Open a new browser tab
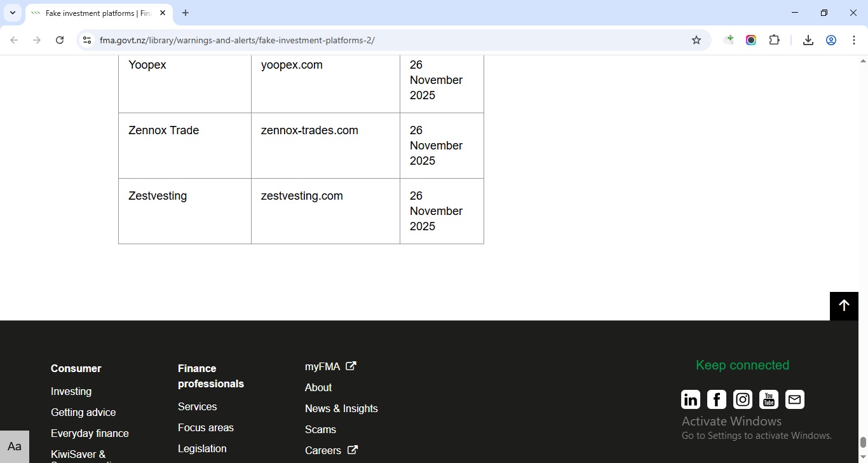Image resolution: width=868 pixels, height=463 pixels. coord(186,13)
